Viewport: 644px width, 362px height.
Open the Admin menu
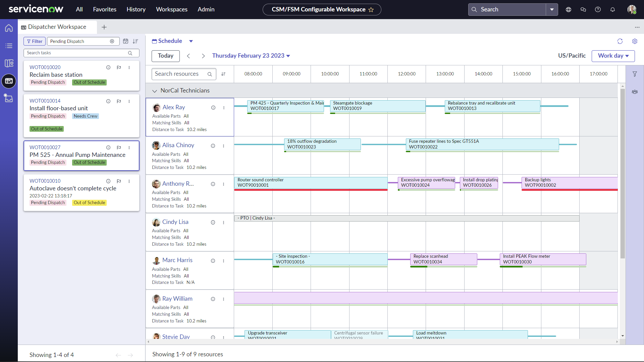coord(206,9)
